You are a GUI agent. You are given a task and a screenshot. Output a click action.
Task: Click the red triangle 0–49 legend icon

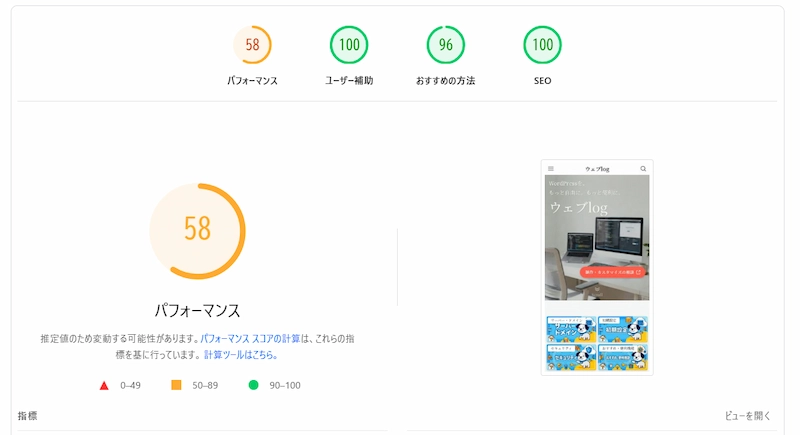pyautogui.click(x=104, y=386)
